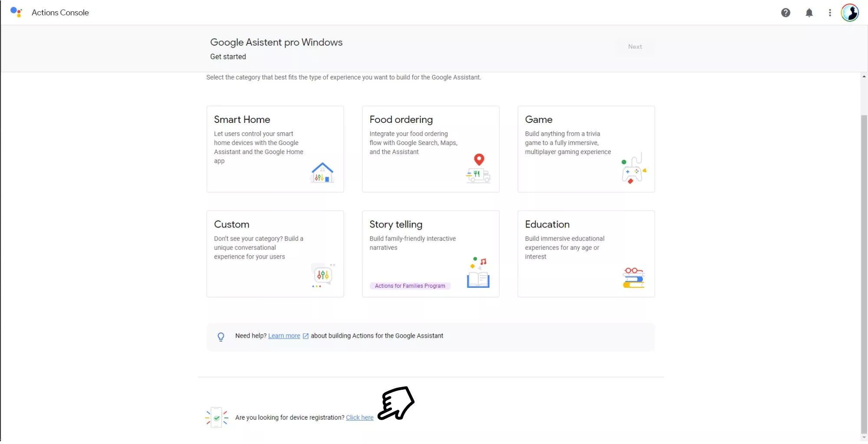The height and width of the screenshot is (444, 868).
Task: Click the Game controller icon
Action: point(634,168)
